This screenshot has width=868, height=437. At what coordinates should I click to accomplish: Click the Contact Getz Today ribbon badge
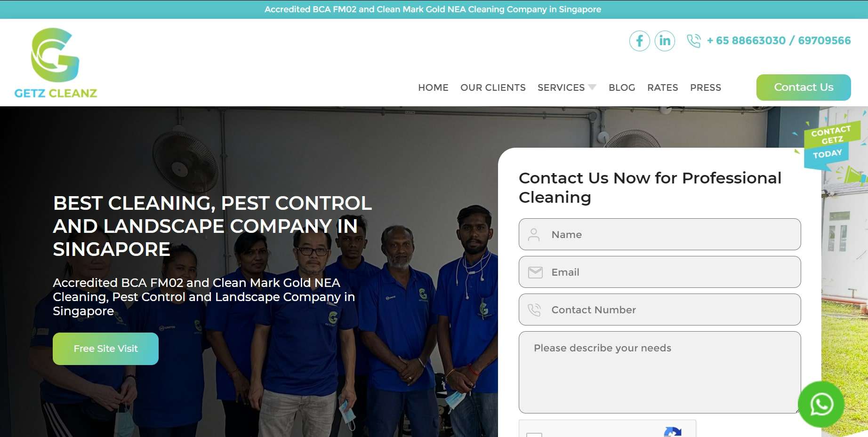coord(831,143)
